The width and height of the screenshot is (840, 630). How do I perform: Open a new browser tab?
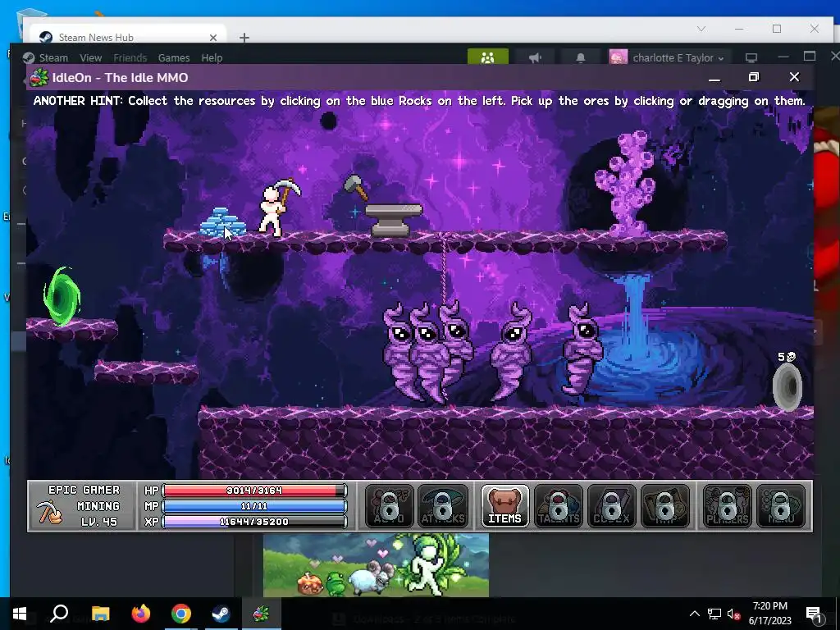(x=244, y=38)
